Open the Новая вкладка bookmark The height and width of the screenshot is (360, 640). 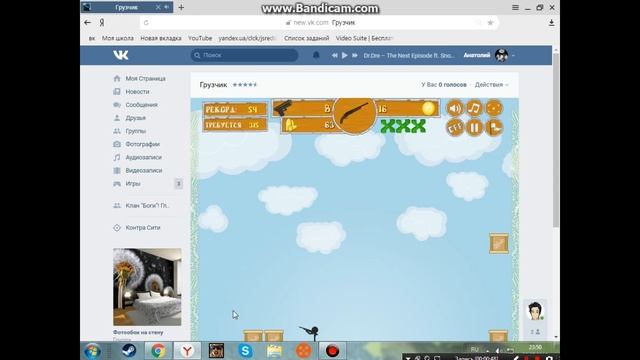(161, 38)
